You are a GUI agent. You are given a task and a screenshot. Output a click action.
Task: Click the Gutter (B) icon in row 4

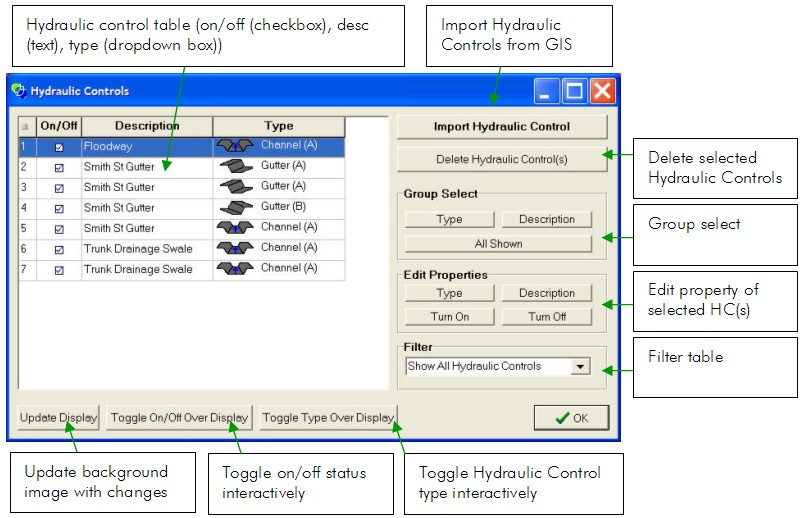tap(235, 208)
